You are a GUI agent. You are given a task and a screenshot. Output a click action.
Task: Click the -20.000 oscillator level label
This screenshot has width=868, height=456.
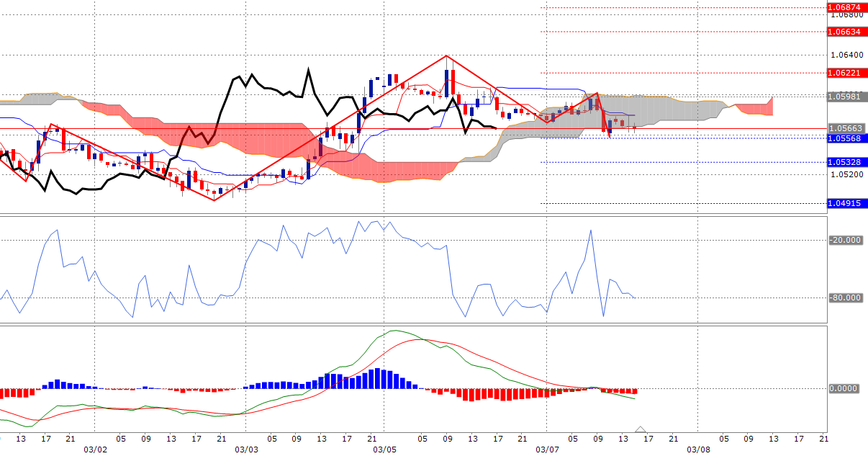[845, 241]
